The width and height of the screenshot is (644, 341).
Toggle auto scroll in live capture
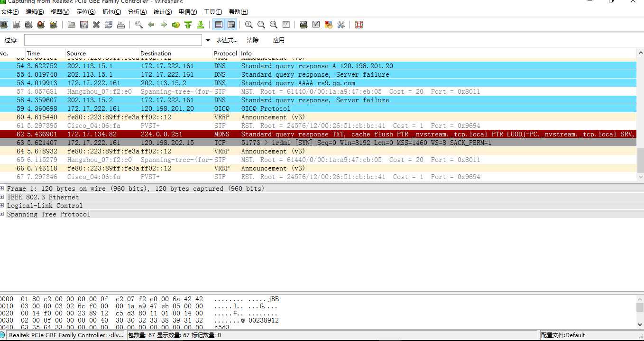tap(231, 25)
